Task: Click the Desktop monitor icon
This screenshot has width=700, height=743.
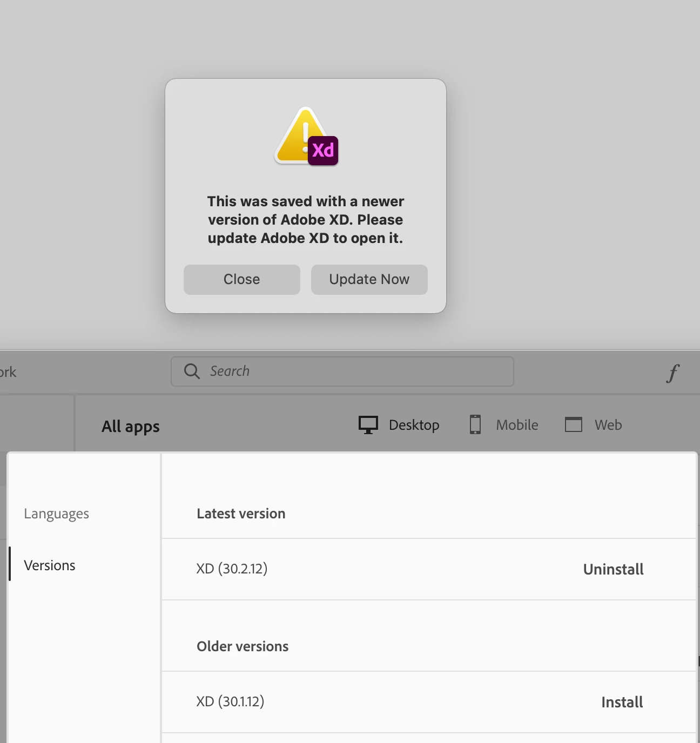Action: click(x=368, y=425)
